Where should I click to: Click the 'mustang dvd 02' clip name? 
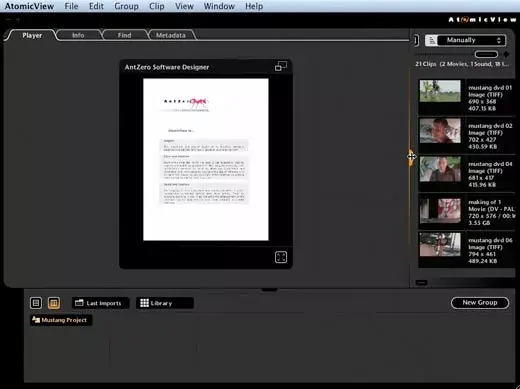click(490, 126)
